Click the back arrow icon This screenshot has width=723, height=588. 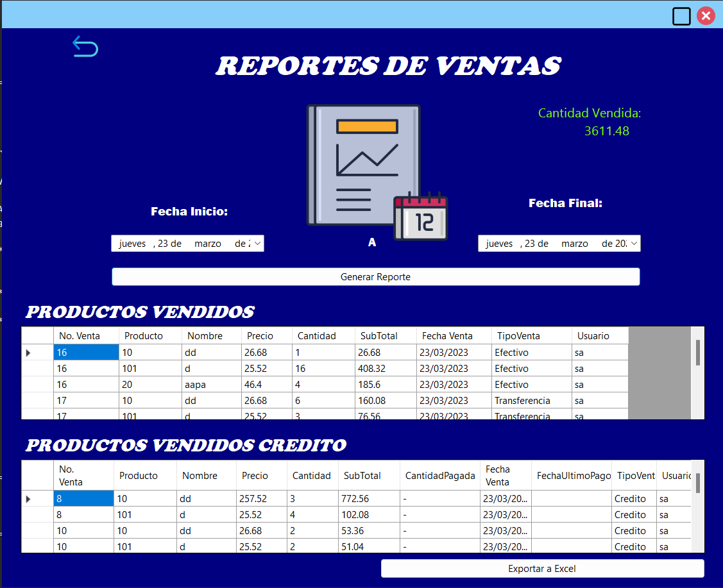86,46
